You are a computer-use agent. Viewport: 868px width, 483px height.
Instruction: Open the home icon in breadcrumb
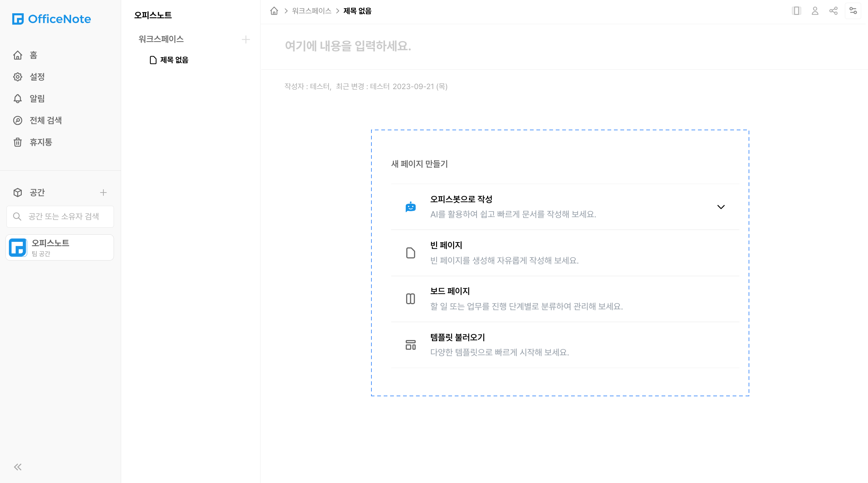pyautogui.click(x=274, y=11)
